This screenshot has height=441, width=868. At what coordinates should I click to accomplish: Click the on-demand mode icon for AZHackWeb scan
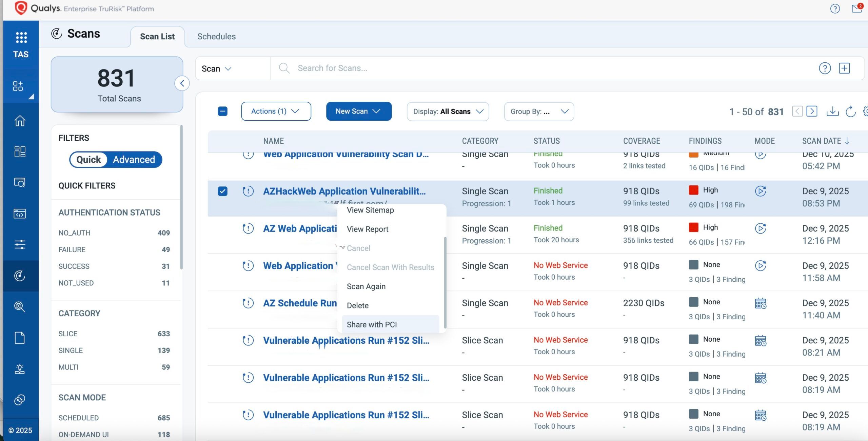point(761,191)
